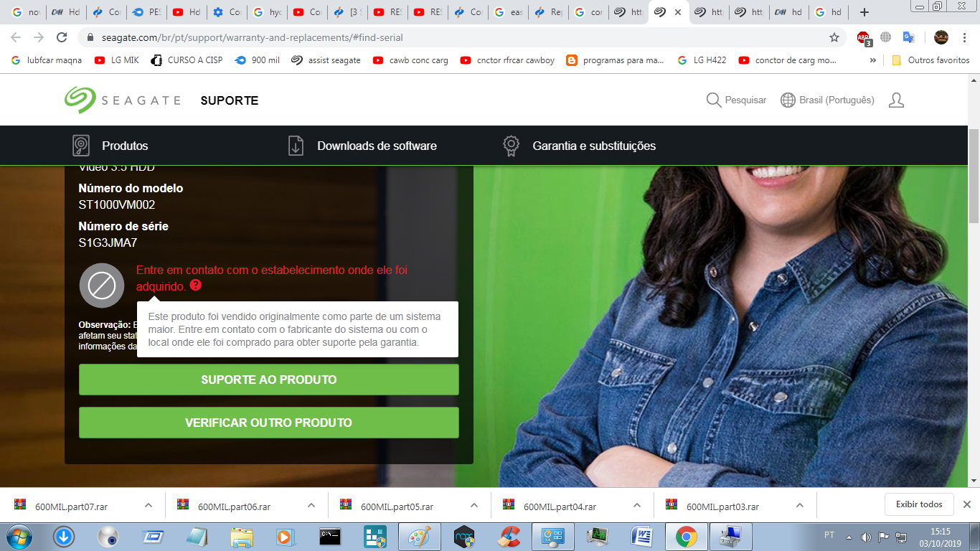
Task: Click the red help question mark icon
Action: pos(196,285)
